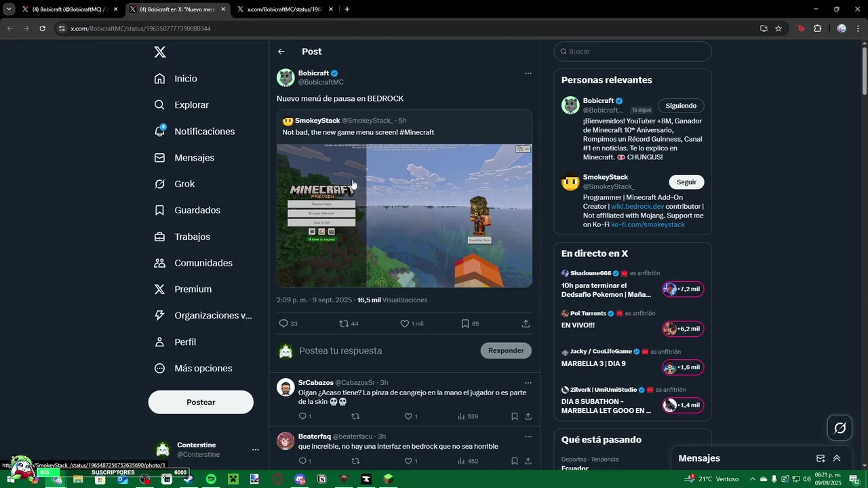868x488 pixels.
Task: Click the Responder button
Action: [x=506, y=350]
